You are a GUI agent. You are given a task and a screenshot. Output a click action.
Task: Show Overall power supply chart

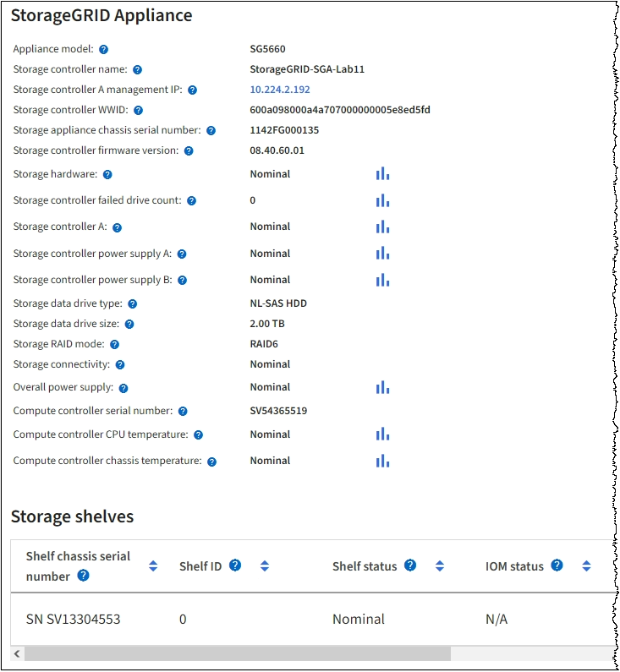[x=382, y=387]
